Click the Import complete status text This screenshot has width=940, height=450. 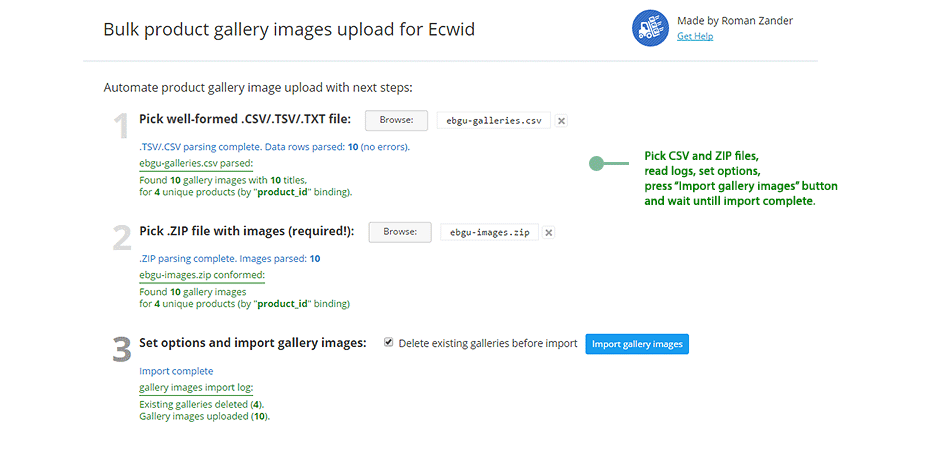tap(176, 371)
